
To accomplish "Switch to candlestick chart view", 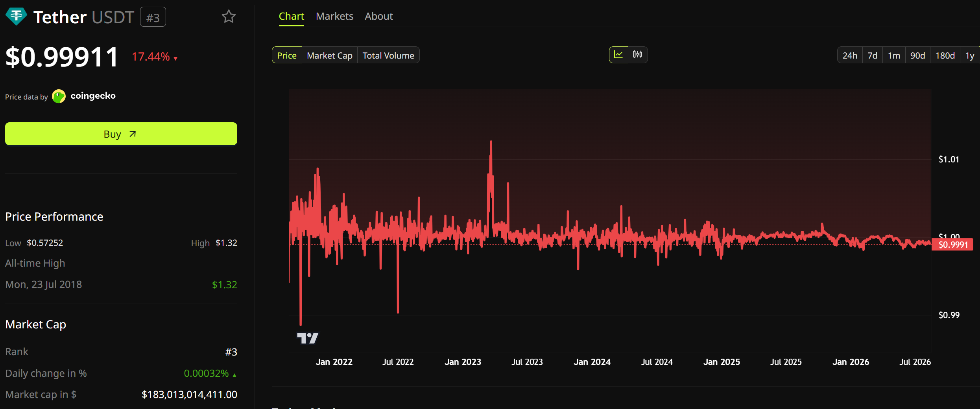I will [637, 55].
